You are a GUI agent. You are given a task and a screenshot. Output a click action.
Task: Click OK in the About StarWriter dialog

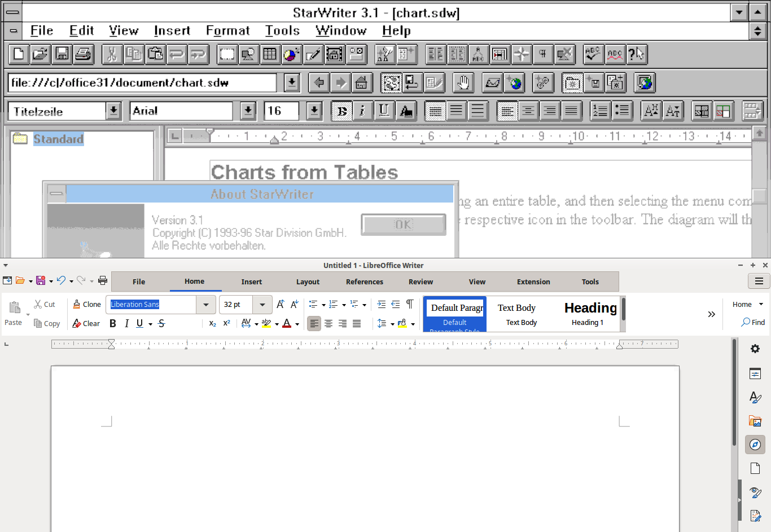[403, 224]
